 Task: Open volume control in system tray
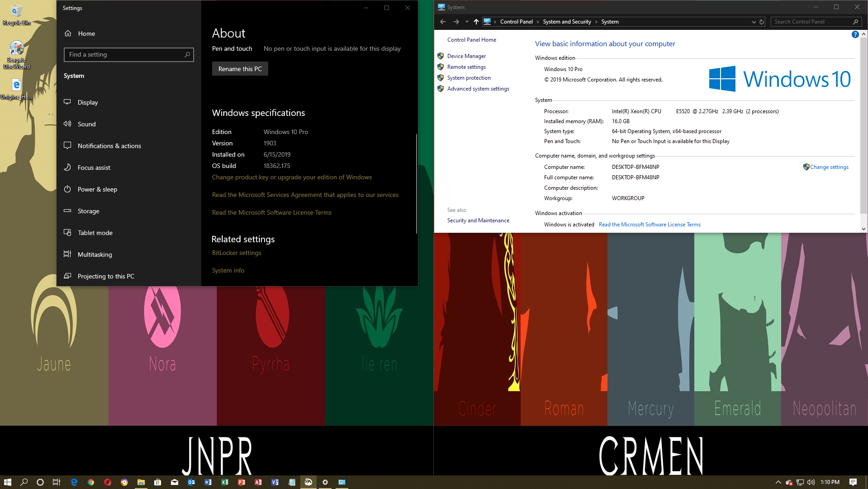(x=811, y=482)
